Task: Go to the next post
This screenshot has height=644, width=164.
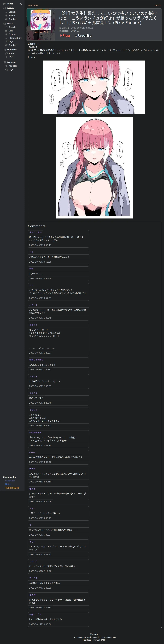Action: [x=158, y=5]
